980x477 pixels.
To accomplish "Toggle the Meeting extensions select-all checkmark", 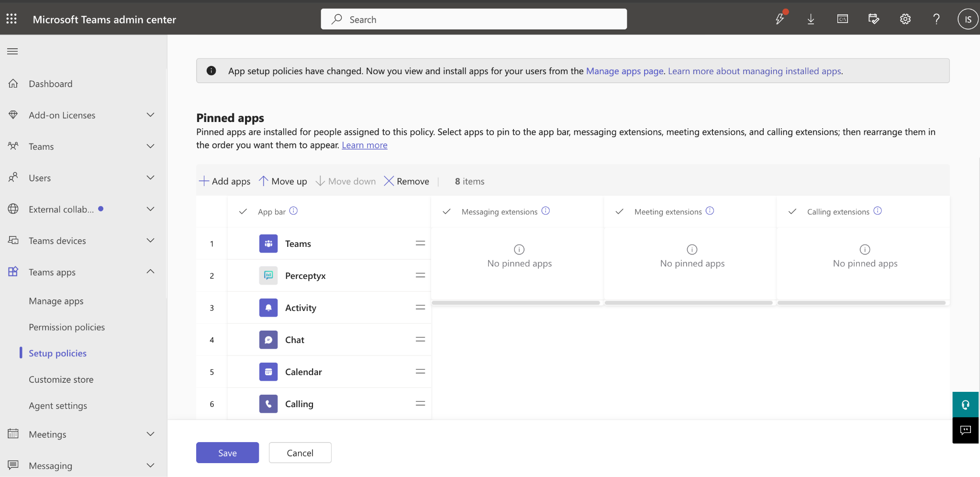I will pyautogui.click(x=619, y=211).
